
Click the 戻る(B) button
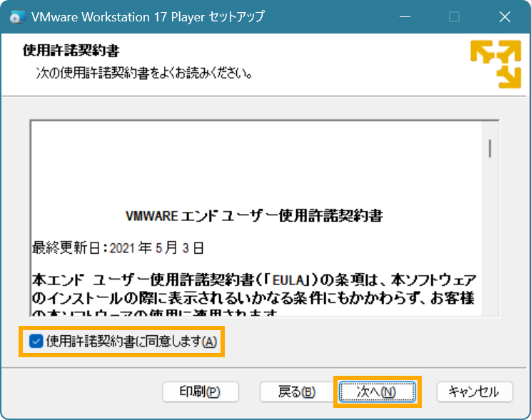coord(297,392)
